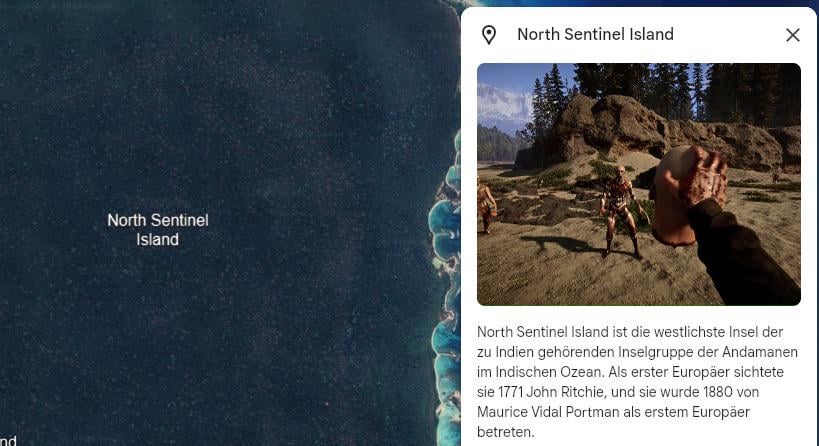Select the North Sentinel Island card title

coord(595,34)
